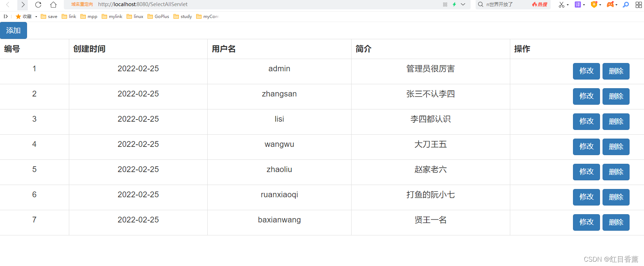Image resolution: width=644 pixels, height=266 pixels.
Task: Expand the game controller dropdown arrow
Action: tap(616, 5)
